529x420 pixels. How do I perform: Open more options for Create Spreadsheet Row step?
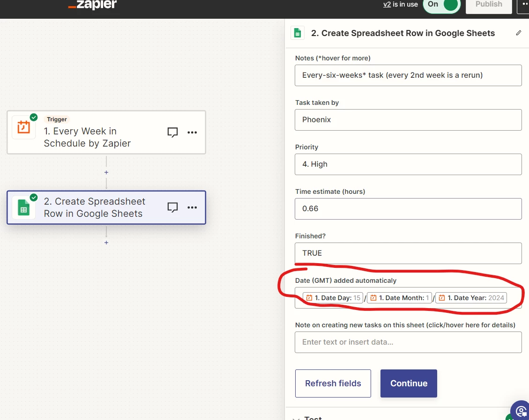pyautogui.click(x=192, y=207)
